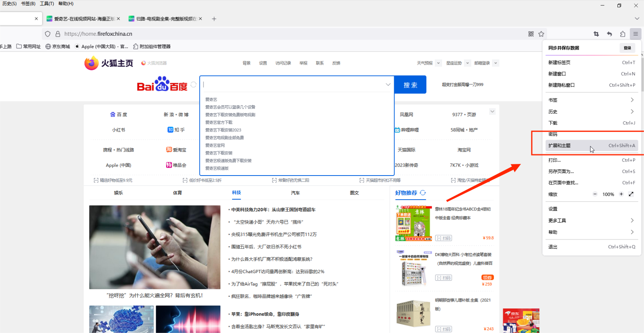Open the search box suggestion dropdown arrow
Image resolution: width=644 pixels, height=333 pixels.
pos(388,85)
